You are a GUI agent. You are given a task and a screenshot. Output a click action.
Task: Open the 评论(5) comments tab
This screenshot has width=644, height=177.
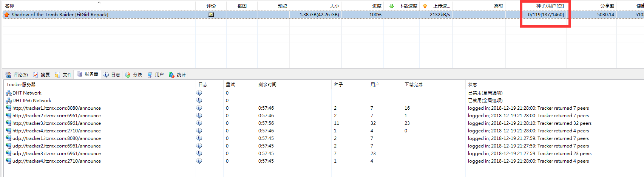(17, 75)
